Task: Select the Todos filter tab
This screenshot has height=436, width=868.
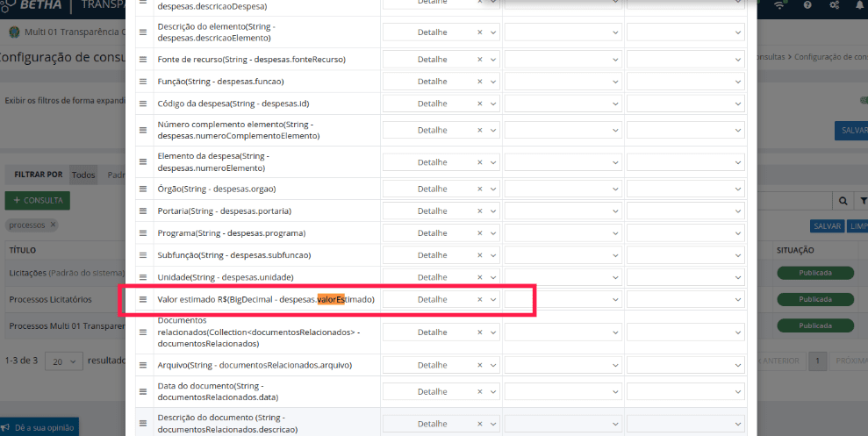Action: [83, 175]
